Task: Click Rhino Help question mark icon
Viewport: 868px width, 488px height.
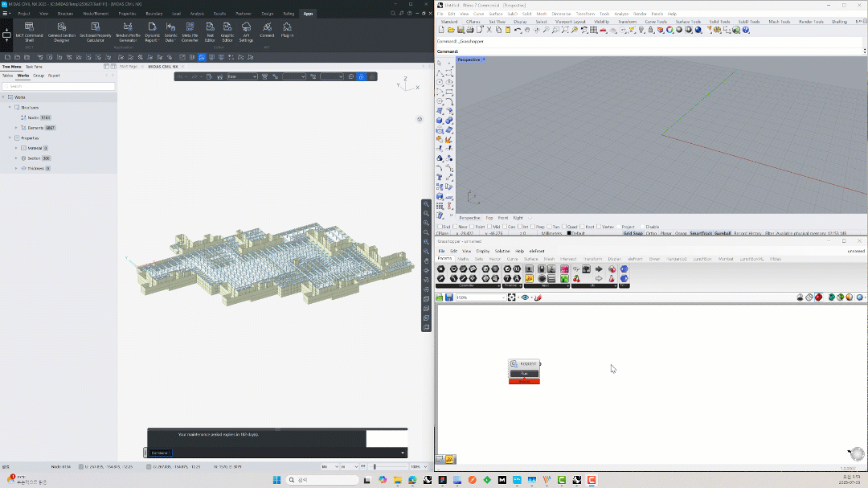Action: click(746, 30)
